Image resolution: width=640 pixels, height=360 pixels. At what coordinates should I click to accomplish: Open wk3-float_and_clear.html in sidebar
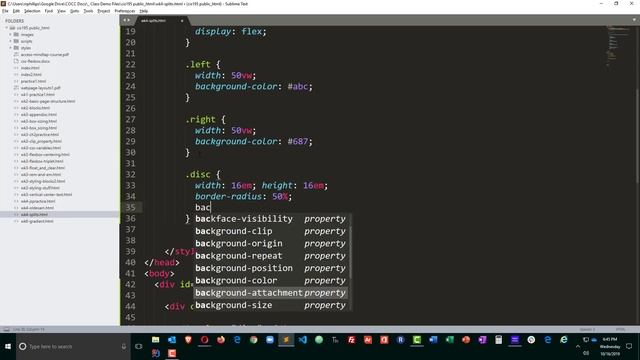[43, 168]
